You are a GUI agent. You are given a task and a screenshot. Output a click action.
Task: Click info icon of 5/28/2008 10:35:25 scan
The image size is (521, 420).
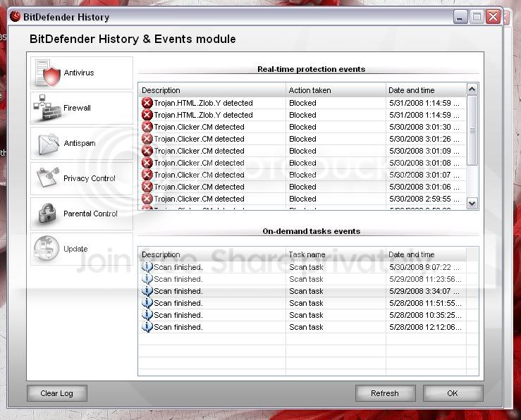click(147, 314)
